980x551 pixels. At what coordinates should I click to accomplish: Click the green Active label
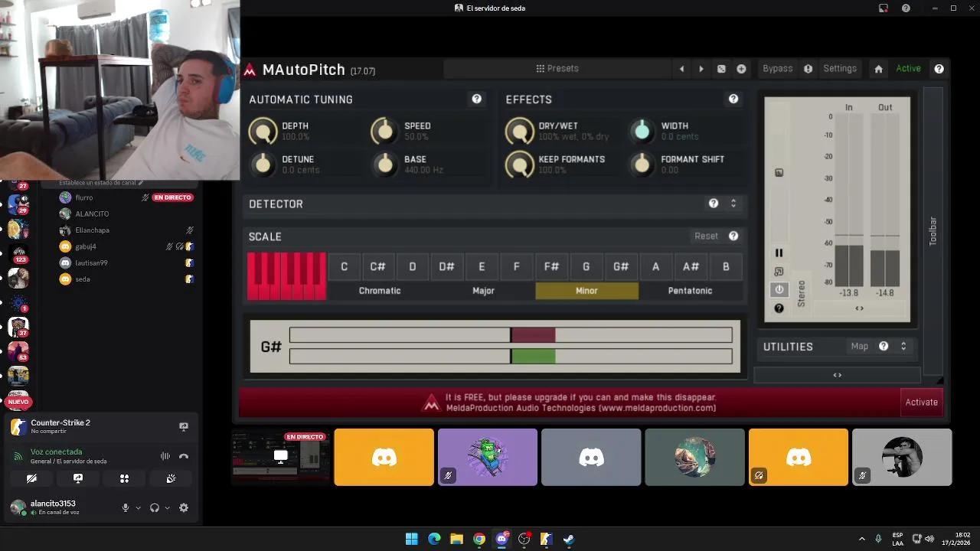pos(908,69)
